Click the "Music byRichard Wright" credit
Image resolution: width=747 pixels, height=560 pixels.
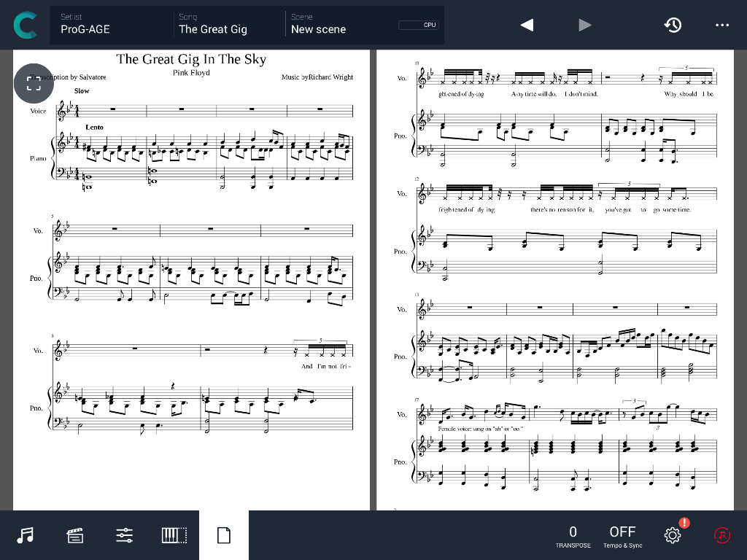[x=317, y=77]
